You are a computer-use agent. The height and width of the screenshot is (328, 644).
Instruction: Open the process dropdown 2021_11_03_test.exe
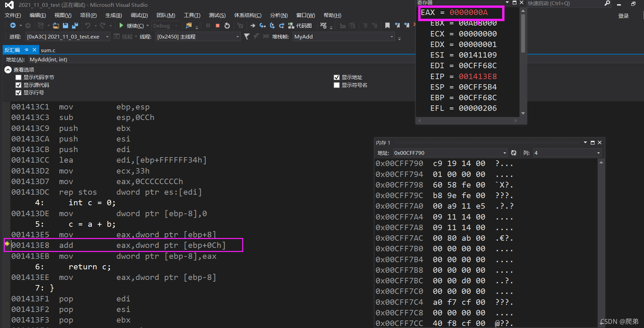coord(68,36)
